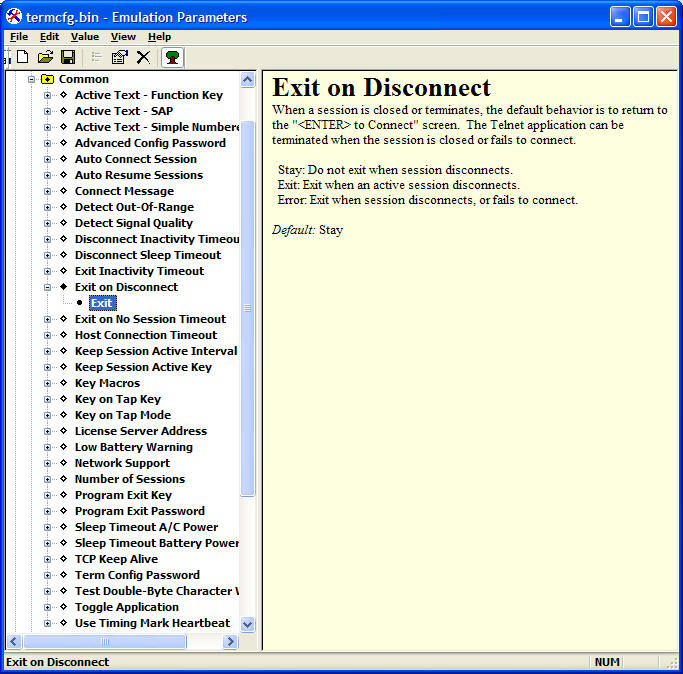Click the Save floppy disk icon
This screenshot has width=683, height=674.
click(68, 57)
